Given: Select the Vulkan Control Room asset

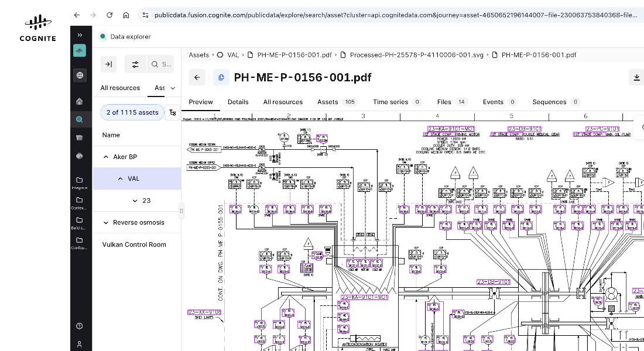Looking at the screenshot, I should pyautogui.click(x=134, y=245).
